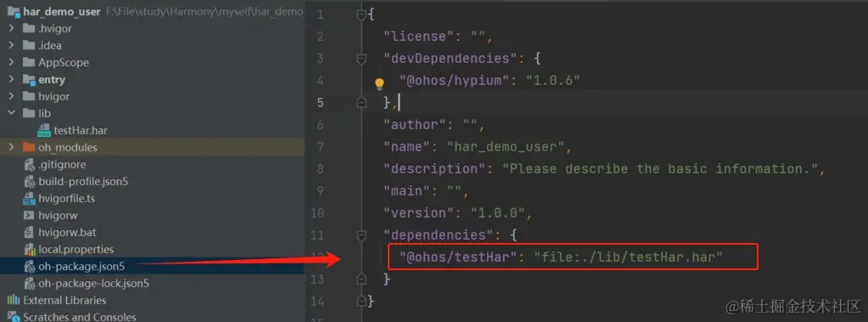Screen dimensions: 868x322
Task: Click the .gitignore file icon
Action: pyautogui.click(x=29, y=165)
